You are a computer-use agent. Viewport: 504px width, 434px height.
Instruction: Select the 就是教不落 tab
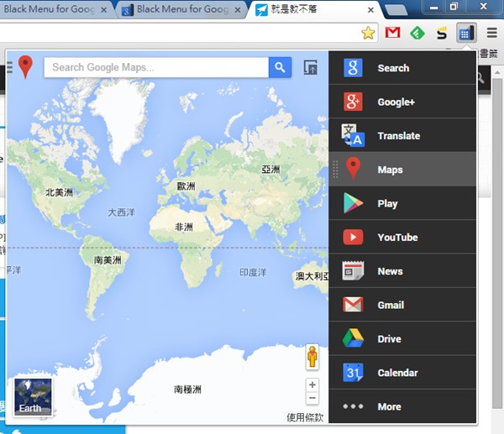pos(313,9)
